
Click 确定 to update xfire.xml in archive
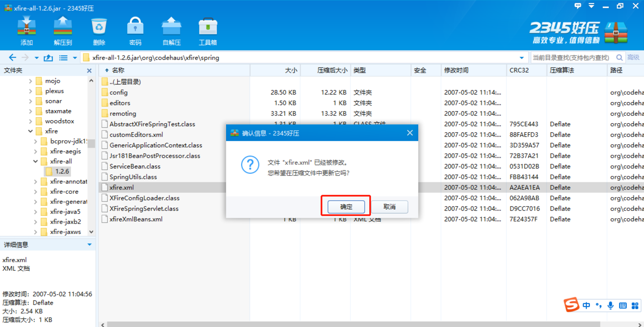[346, 207]
